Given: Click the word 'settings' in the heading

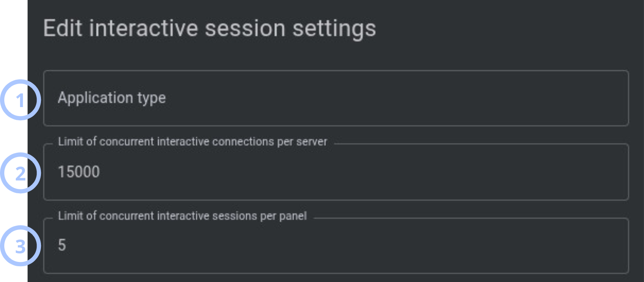Looking at the screenshot, I should click(334, 29).
